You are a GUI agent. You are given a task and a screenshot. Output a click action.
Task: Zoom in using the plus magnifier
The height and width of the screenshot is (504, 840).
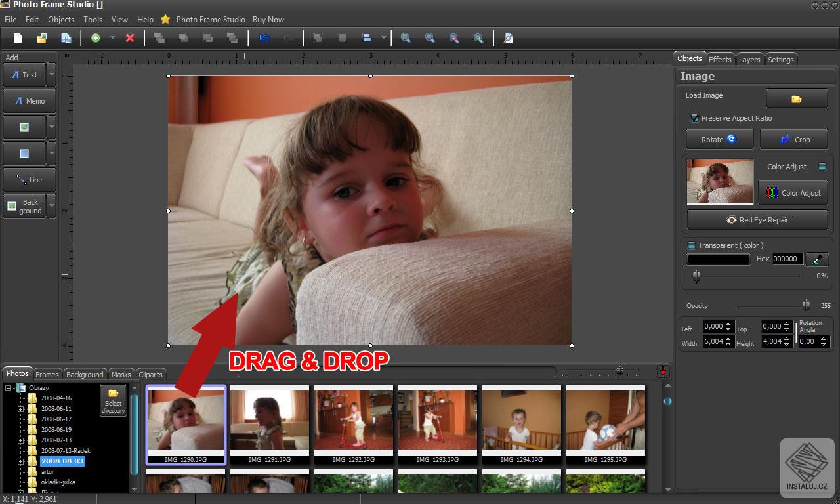478,38
